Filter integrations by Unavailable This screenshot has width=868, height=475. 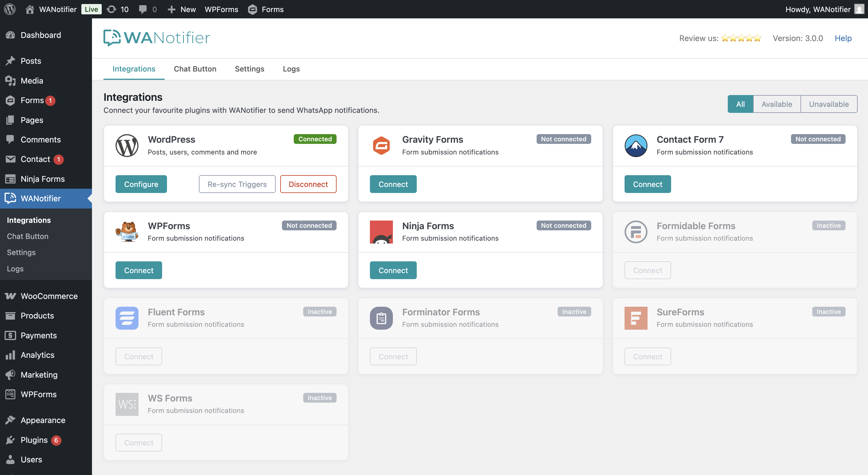coord(829,104)
